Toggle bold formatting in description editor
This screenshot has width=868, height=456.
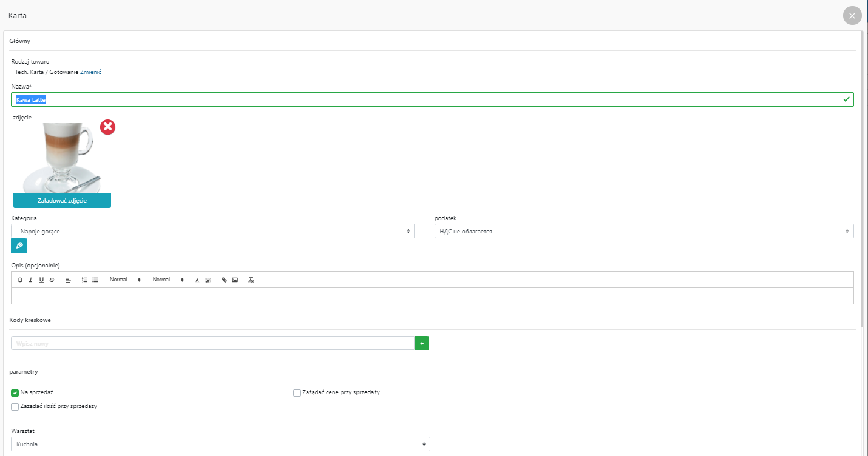coord(20,280)
